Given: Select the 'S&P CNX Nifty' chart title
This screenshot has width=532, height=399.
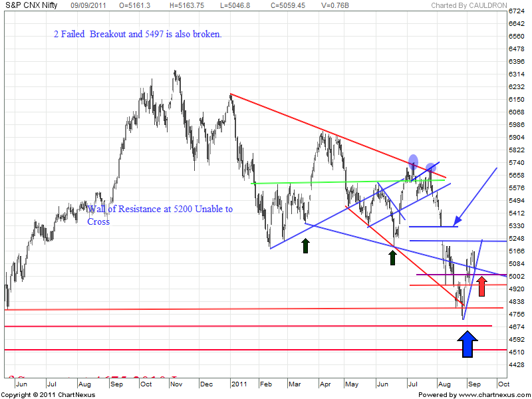Looking at the screenshot, I should (30, 5).
